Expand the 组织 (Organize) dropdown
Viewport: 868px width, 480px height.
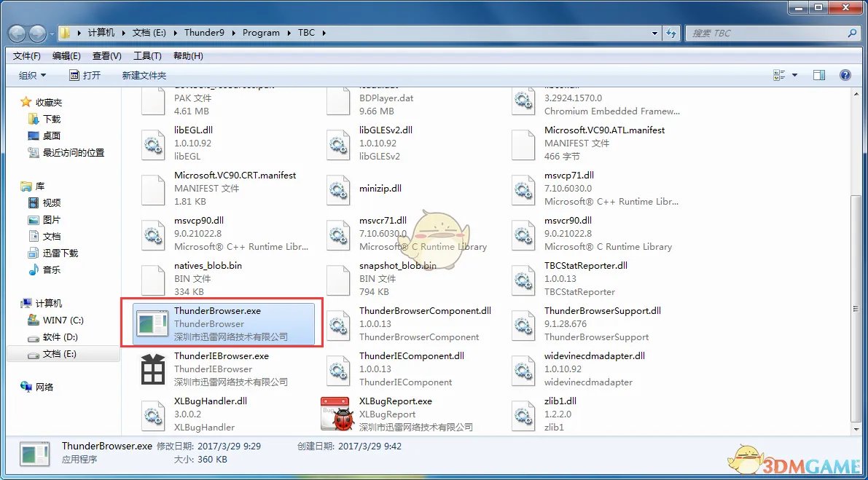32,75
